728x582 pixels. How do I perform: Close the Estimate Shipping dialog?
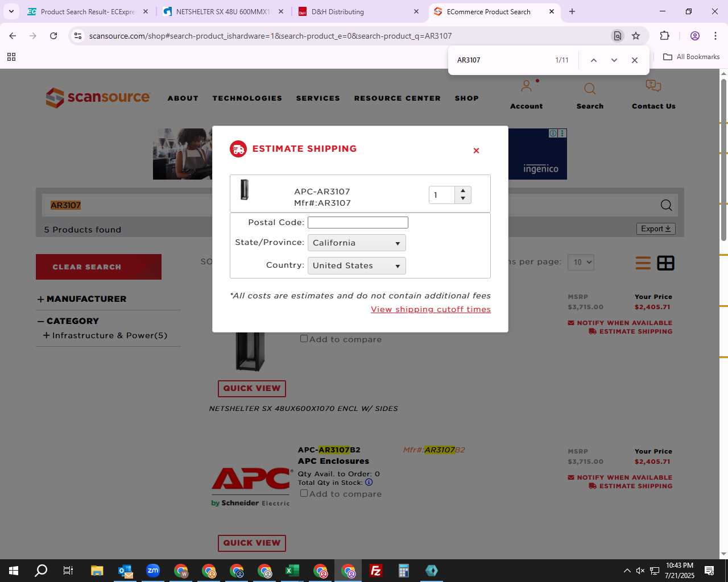click(x=476, y=151)
